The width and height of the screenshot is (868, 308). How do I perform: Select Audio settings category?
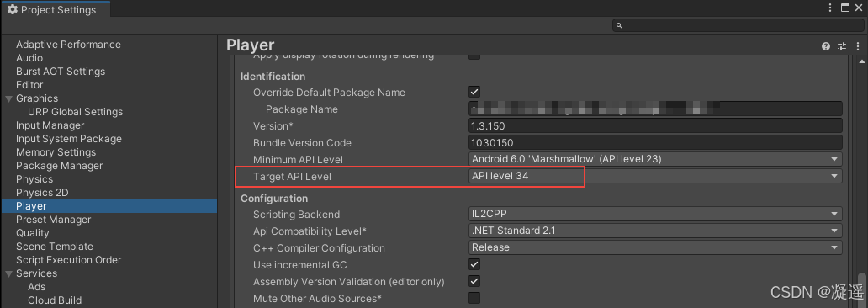coord(29,57)
